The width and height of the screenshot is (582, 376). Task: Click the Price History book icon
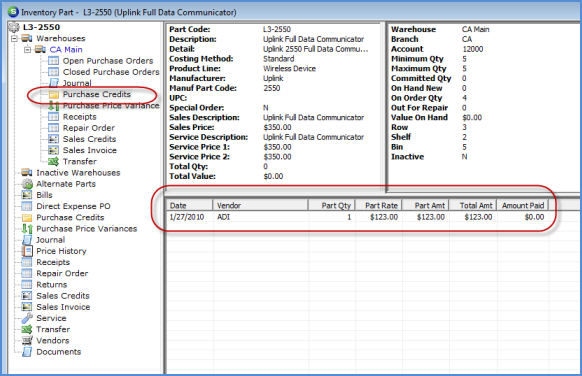point(27,251)
